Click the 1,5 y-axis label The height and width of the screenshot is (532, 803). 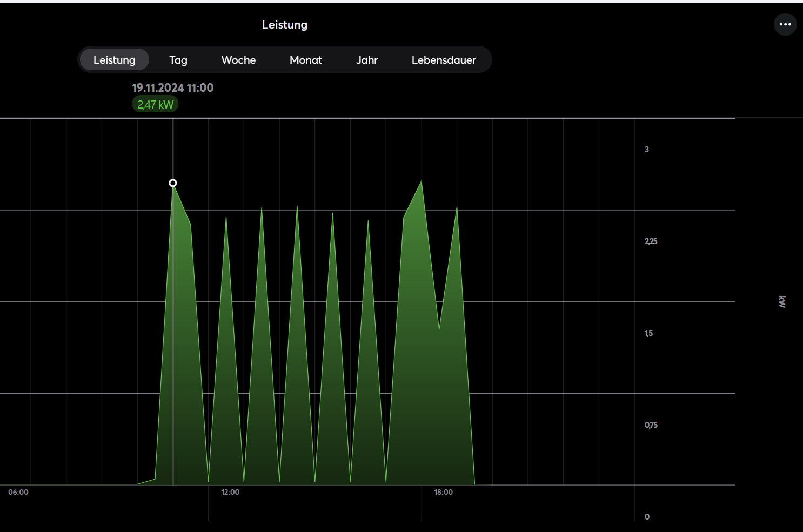click(x=648, y=333)
